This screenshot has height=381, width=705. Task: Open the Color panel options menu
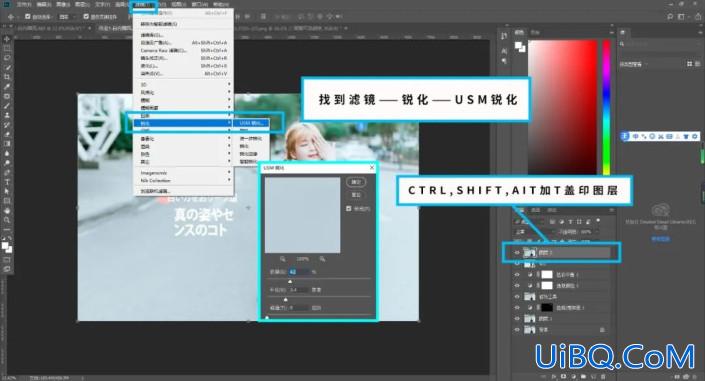(611, 32)
